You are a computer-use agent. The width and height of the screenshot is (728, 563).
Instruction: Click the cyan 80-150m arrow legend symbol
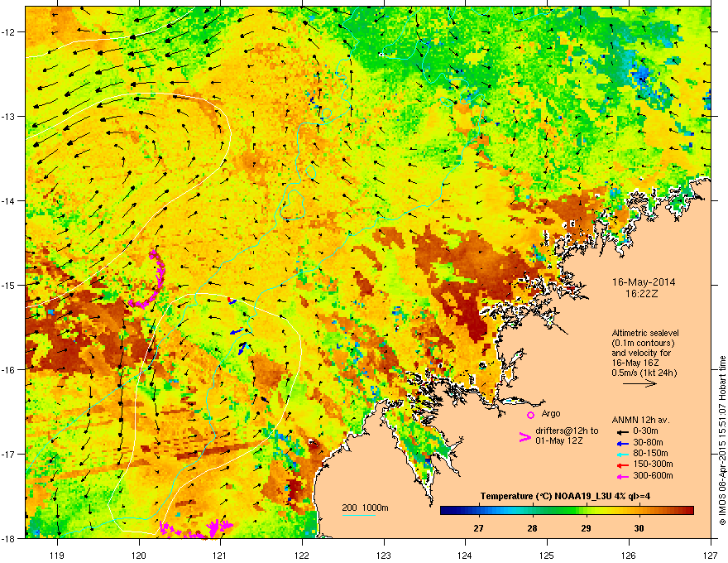point(623,454)
